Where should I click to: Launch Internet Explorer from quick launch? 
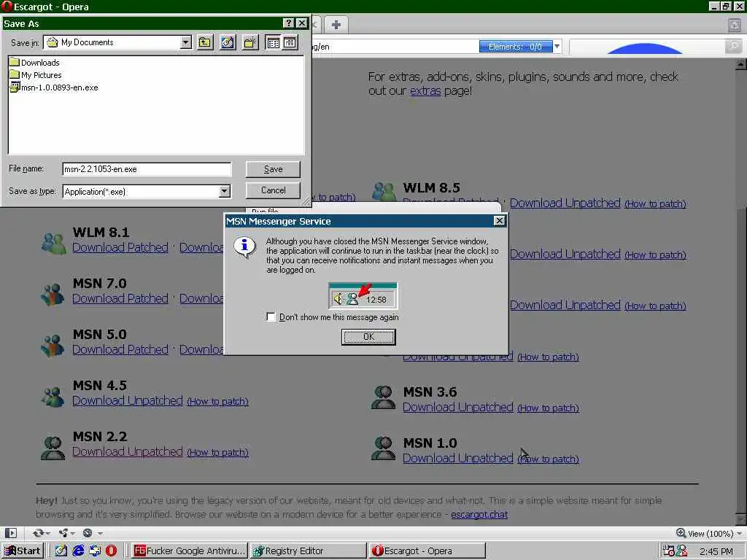click(78, 551)
